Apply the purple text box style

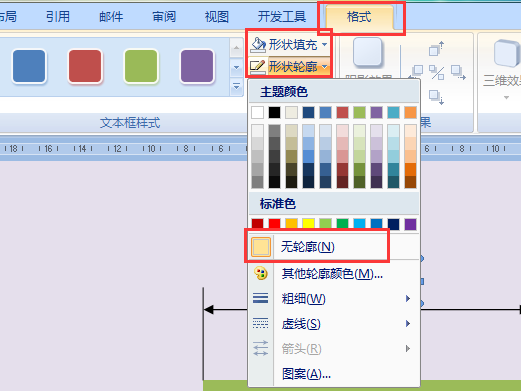(x=197, y=66)
